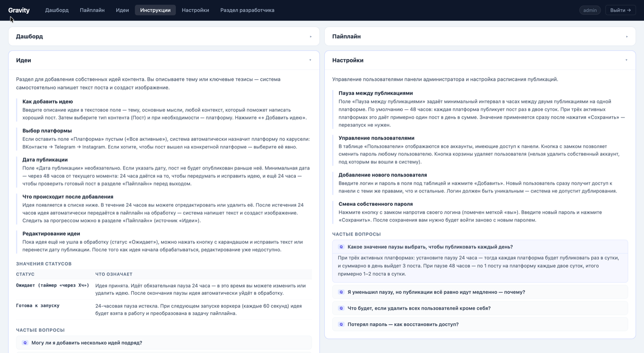This screenshot has width=644, height=353.
Task: Open the Раздел разработчика tab
Action: [x=247, y=10]
